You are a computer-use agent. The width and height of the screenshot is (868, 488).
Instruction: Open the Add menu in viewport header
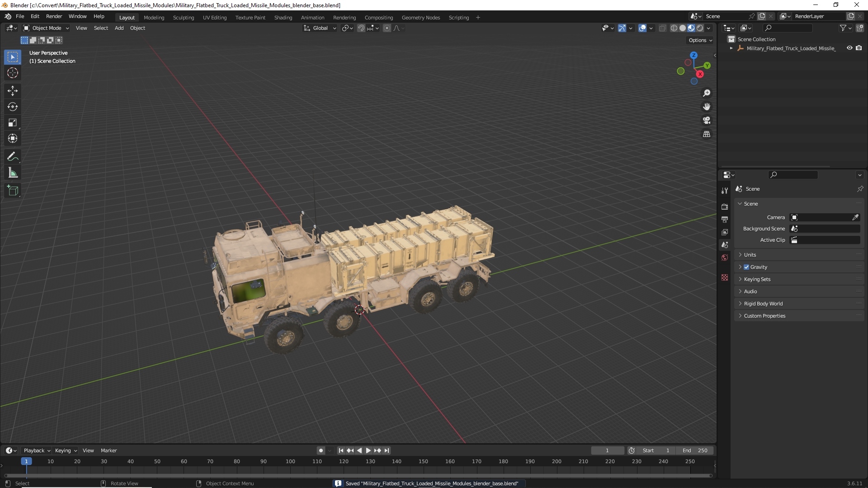(119, 28)
